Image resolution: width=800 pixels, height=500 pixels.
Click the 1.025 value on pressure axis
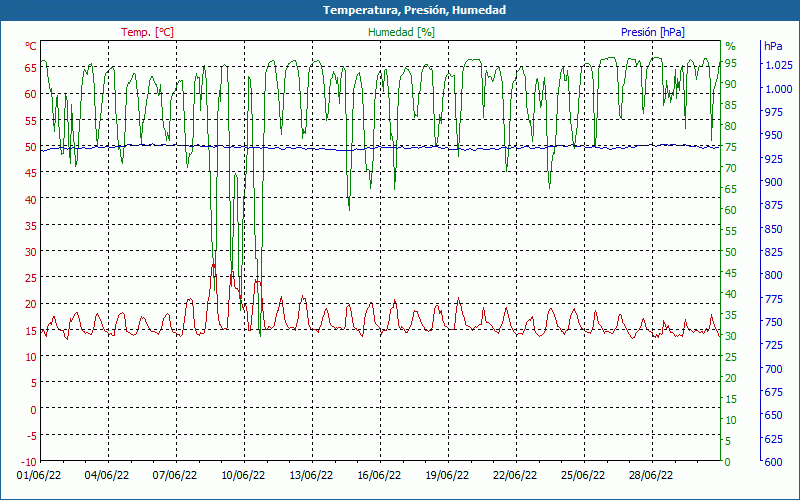pyautogui.click(x=779, y=65)
